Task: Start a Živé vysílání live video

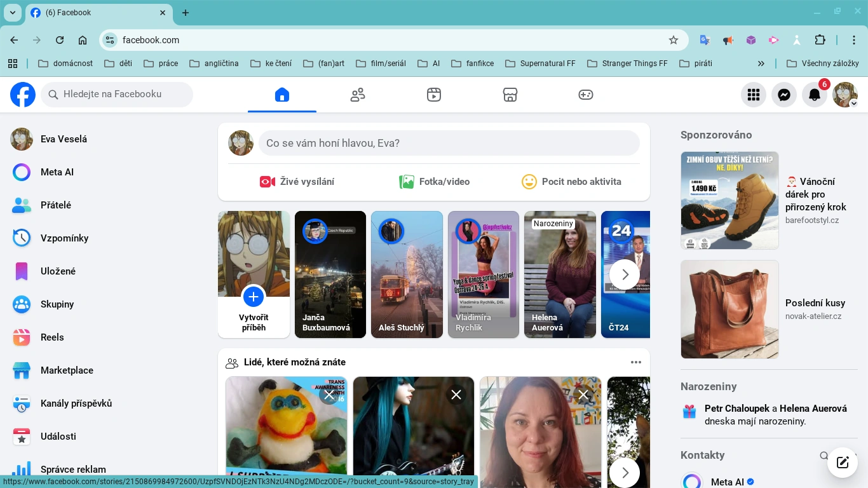Action: [x=297, y=182]
